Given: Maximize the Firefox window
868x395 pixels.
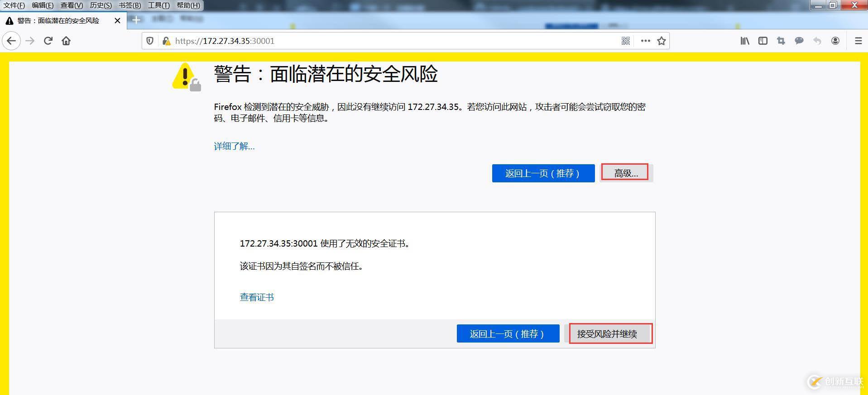Looking at the screenshot, I should 833,5.
